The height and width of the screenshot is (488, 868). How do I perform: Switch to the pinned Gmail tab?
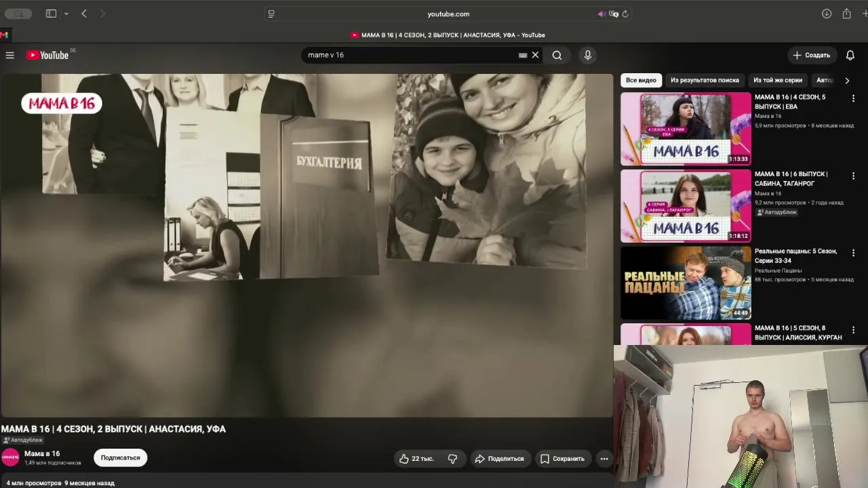click(4, 35)
